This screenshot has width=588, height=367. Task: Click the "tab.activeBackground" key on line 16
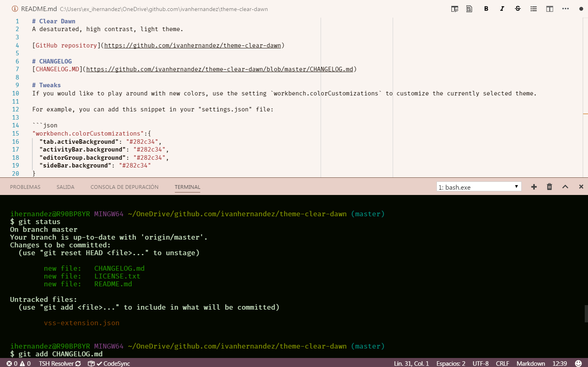click(x=79, y=142)
